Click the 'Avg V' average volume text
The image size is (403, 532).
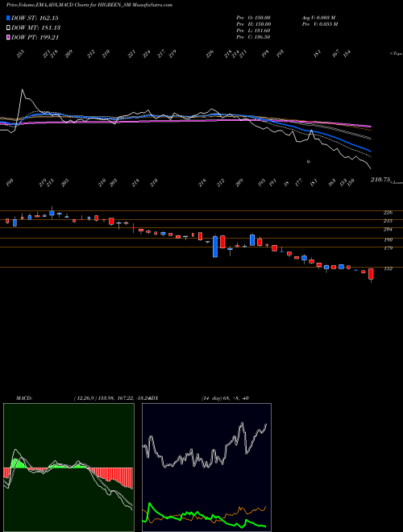coord(318,18)
